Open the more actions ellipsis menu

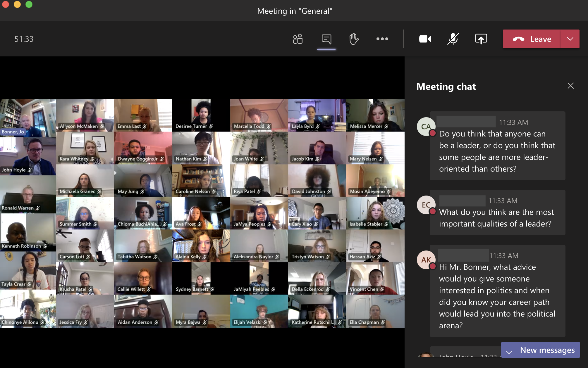pos(382,39)
